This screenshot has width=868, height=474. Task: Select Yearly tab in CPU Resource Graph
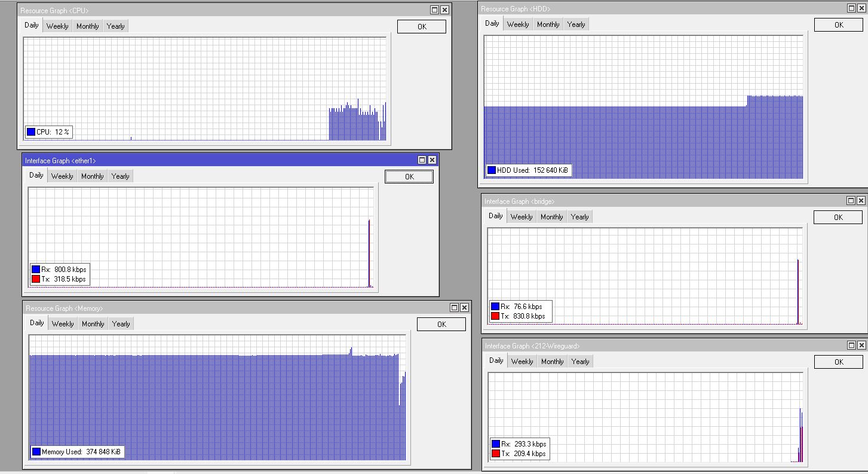pos(116,26)
